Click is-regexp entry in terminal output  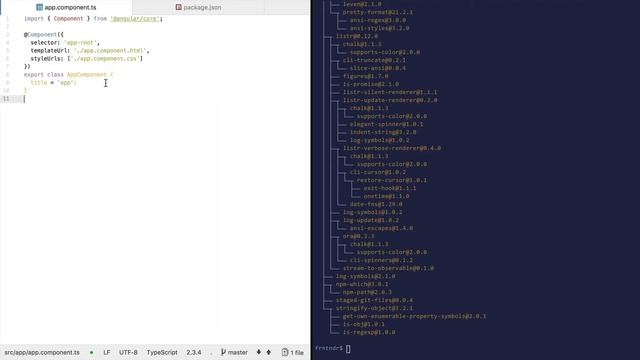[369, 332]
